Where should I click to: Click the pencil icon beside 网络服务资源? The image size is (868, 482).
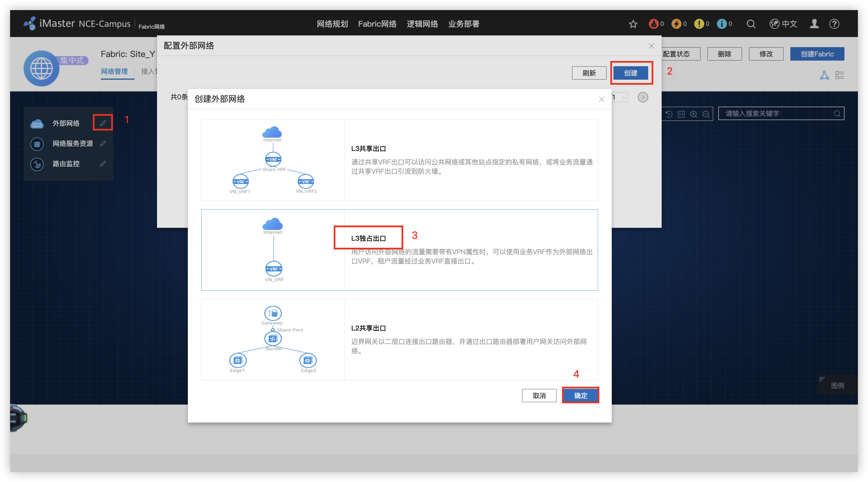103,143
